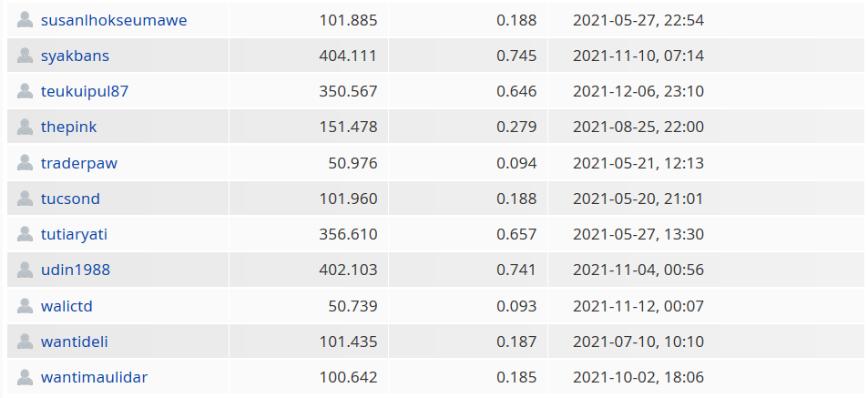Click the avatar icon beside walictd
Viewport: 868px width, 398px height.
25,305
